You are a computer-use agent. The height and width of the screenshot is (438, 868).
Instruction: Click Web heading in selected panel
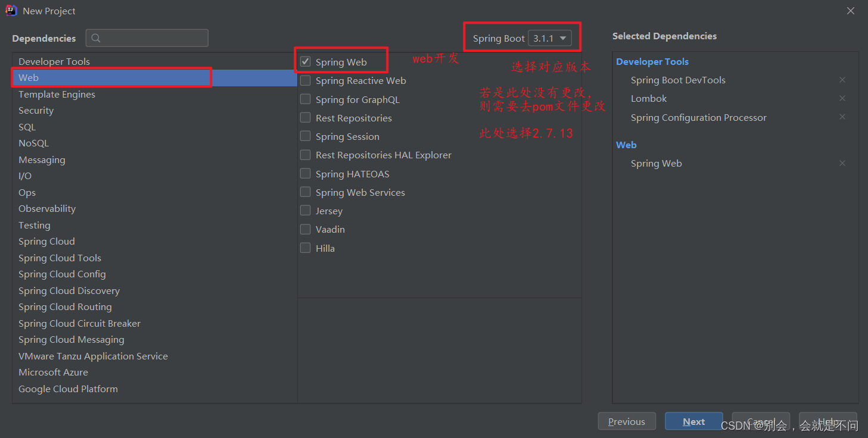click(626, 145)
